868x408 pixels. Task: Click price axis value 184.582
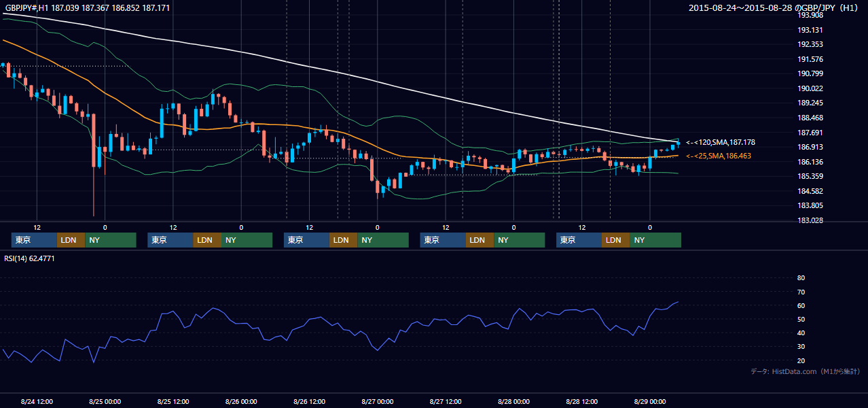point(810,191)
